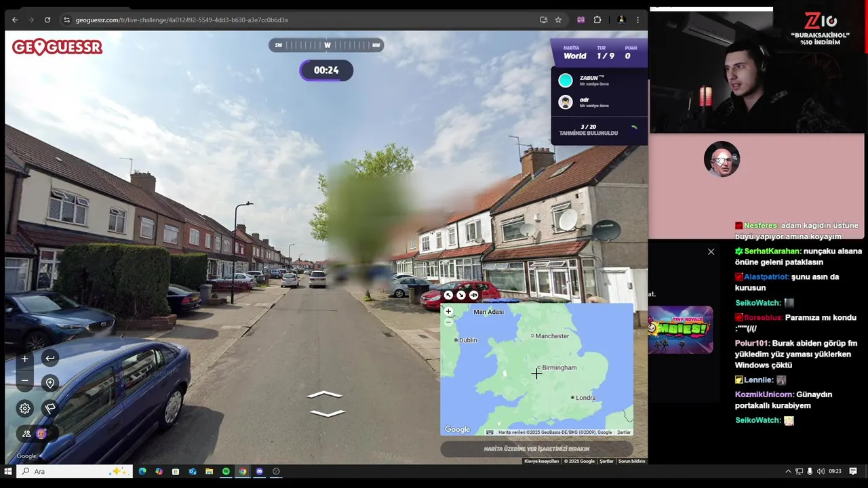The height and width of the screenshot is (488, 868).
Task: Open Microsoft Edge from the taskbar
Action: pos(142,471)
